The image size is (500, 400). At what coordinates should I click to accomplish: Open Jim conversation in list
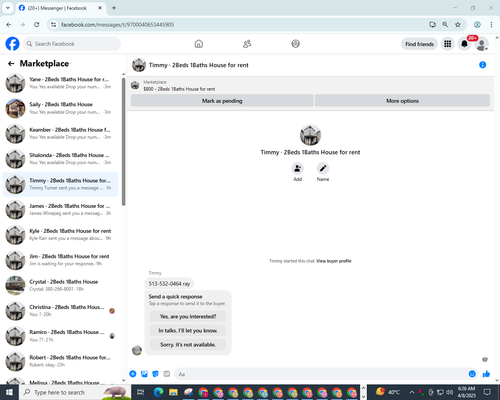point(60,260)
